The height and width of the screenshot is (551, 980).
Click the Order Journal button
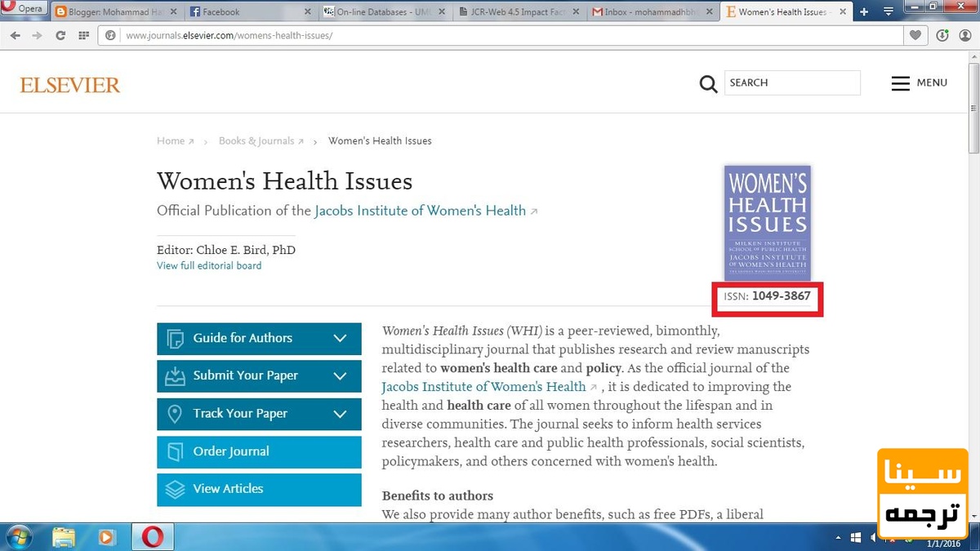point(259,452)
